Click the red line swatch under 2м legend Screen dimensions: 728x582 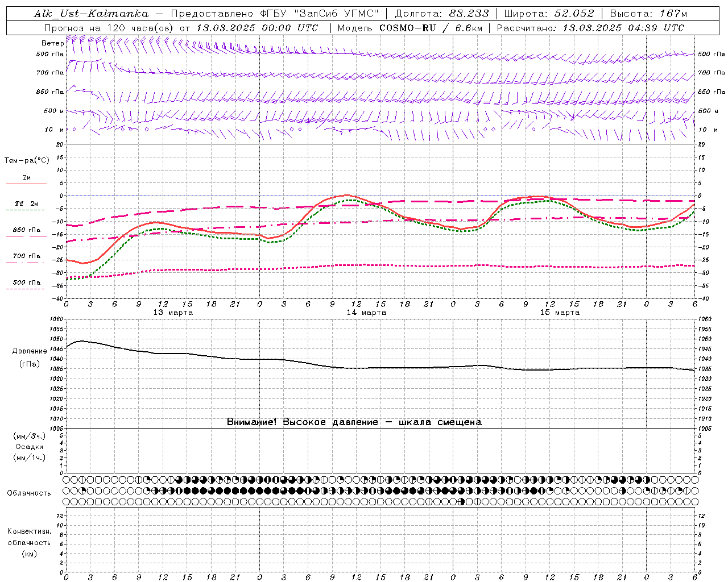tap(26, 184)
